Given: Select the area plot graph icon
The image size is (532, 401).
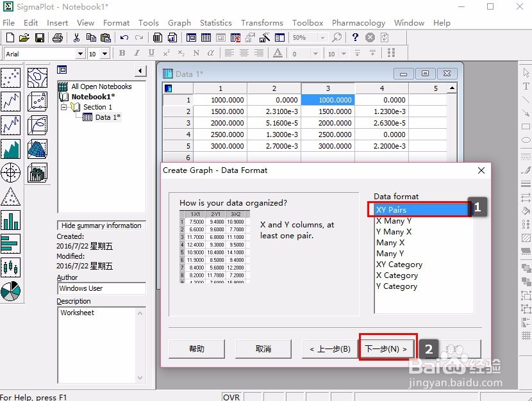Looking at the screenshot, I should [10, 149].
